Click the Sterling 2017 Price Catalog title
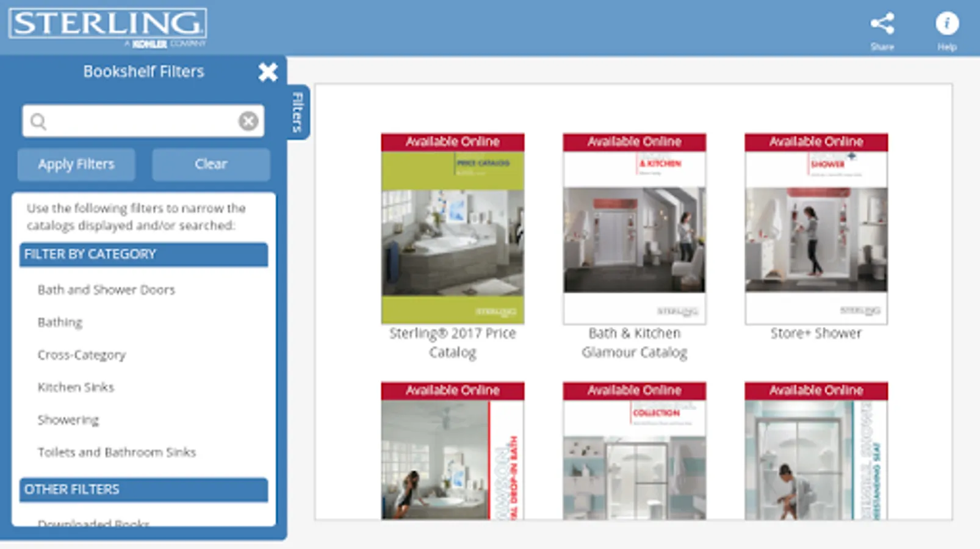The height and width of the screenshot is (549, 980). (453, 343)
